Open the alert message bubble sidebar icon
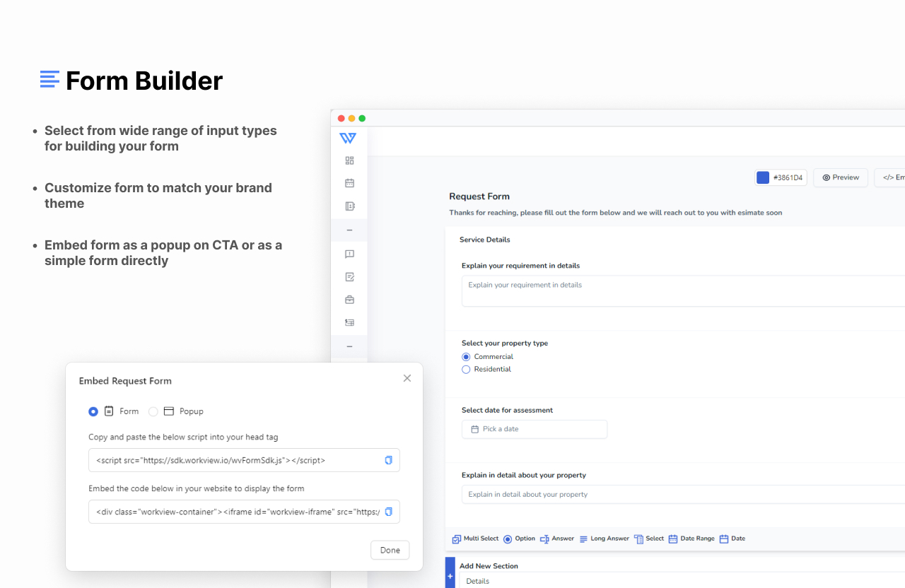 pyautogui.click(x=349, y=254)
